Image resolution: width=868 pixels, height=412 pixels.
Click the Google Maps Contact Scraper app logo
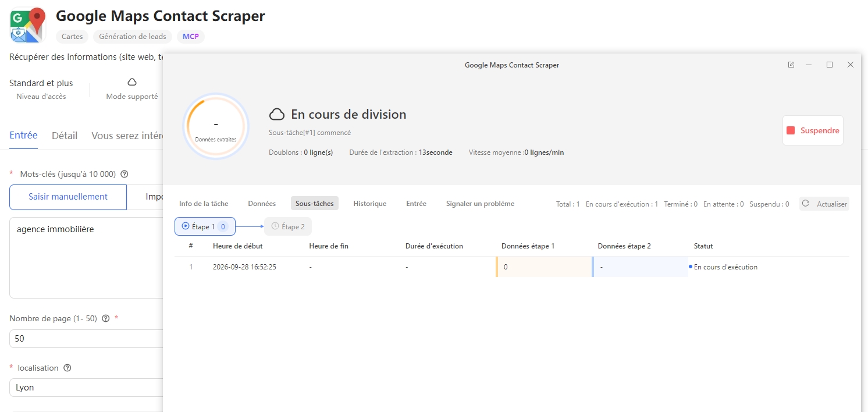tap(28, 25)
